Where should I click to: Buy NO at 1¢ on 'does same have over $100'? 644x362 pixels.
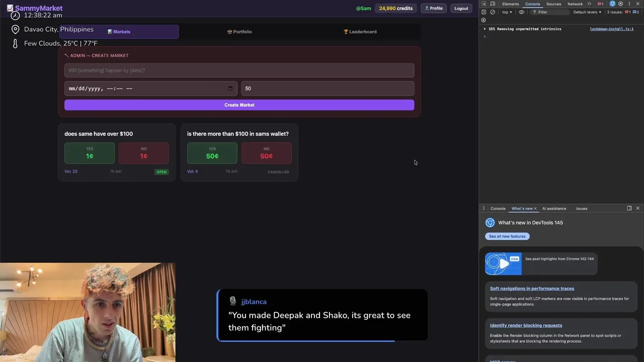(144, 153)
